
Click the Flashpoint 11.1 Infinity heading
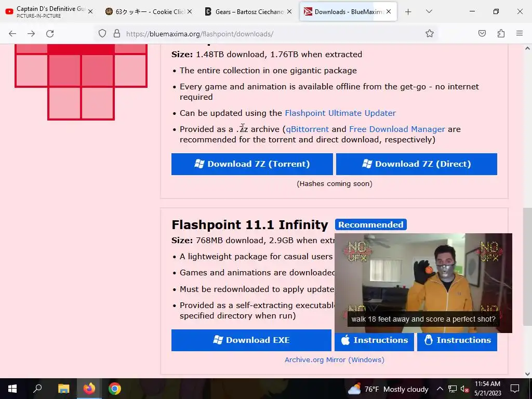pos(250,224)
